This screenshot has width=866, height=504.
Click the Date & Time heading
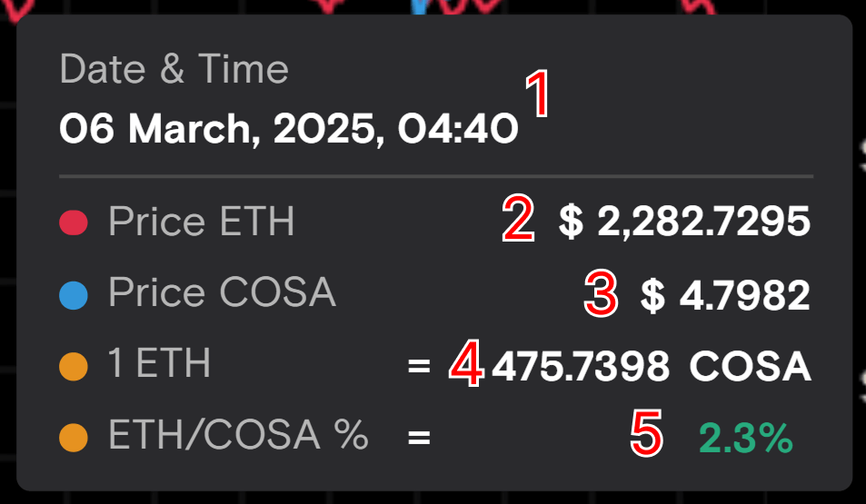pyautogui.click(x=174, y=70)
